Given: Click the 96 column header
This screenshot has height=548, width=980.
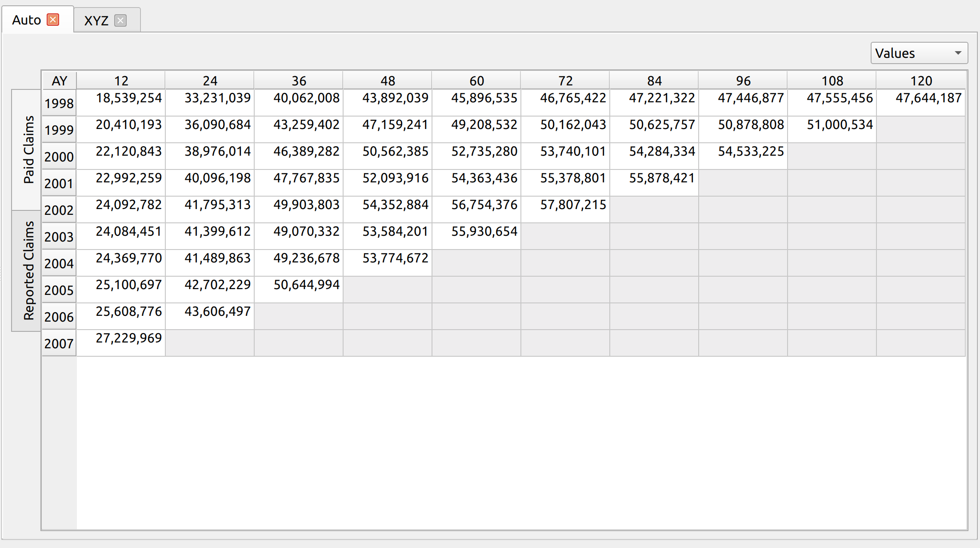Looking at the screenshot, I should tap(743, 81).
